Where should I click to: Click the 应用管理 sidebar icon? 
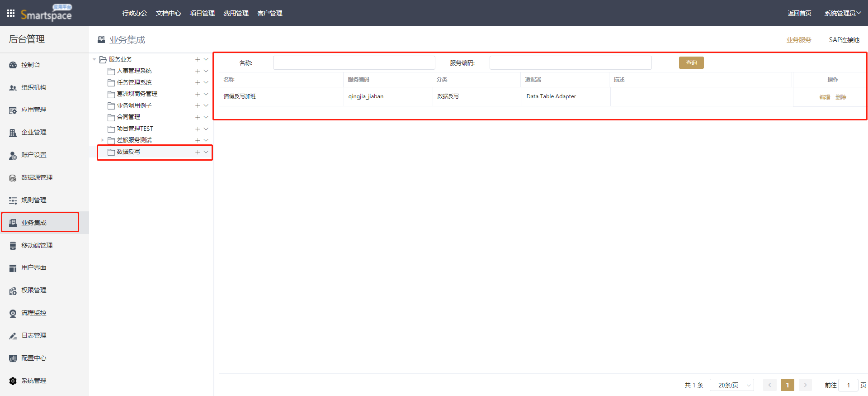pos(13,110)
